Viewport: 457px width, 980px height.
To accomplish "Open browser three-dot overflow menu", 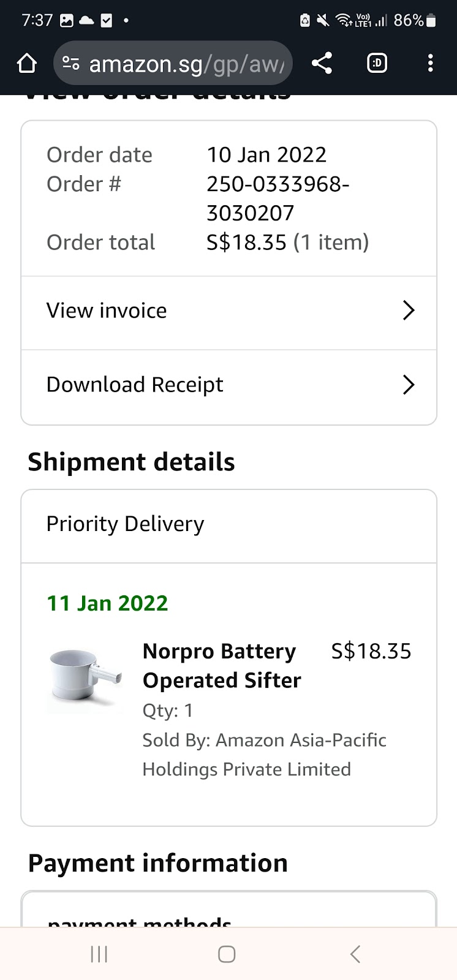I will 431,63.
